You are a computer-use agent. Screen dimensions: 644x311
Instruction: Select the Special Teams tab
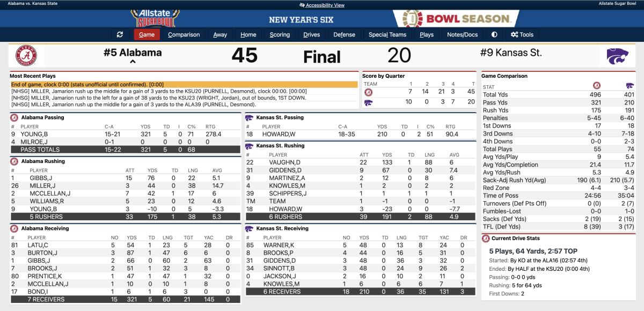[x=387, y=35]
